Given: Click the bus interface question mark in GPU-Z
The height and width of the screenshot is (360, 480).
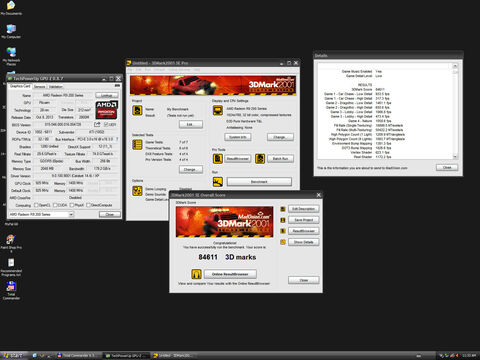Looking at the screenshot, I should tap(117, 139).
